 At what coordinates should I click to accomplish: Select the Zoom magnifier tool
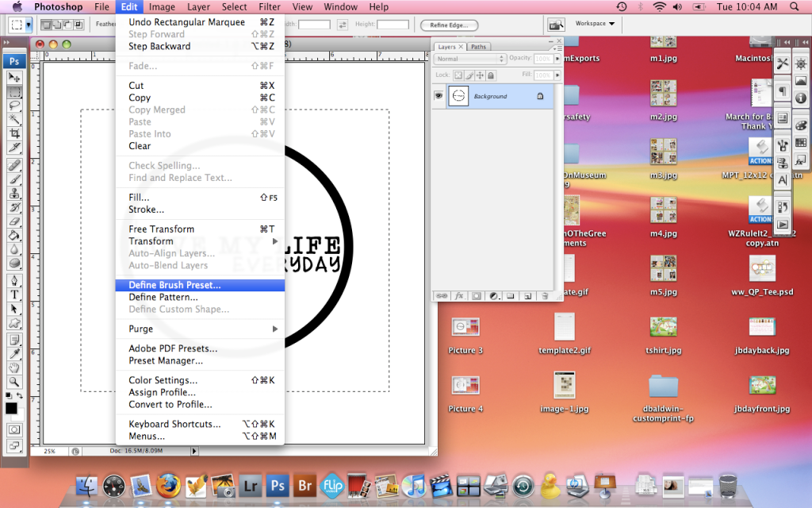[14, 382]
